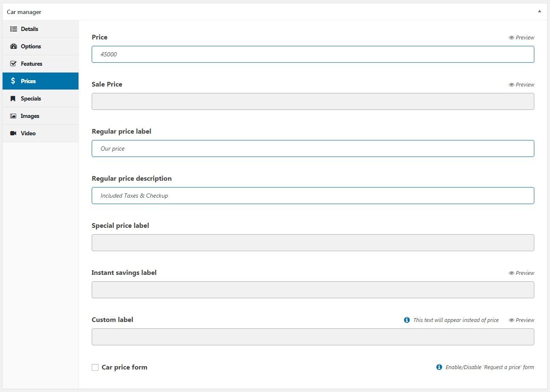Click the info icon beside Car price form hint

pyautogui.click(x=439, y=367)
